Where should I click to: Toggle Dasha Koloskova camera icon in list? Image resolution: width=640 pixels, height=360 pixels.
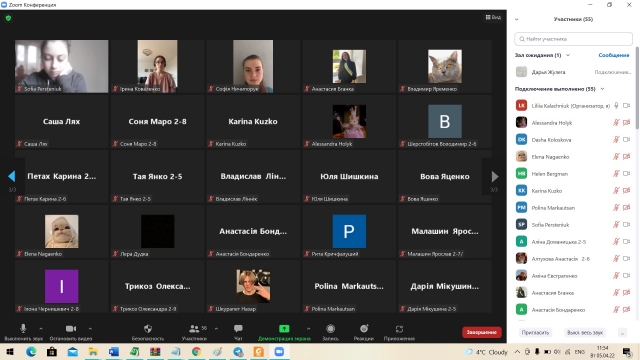(627, 140)
